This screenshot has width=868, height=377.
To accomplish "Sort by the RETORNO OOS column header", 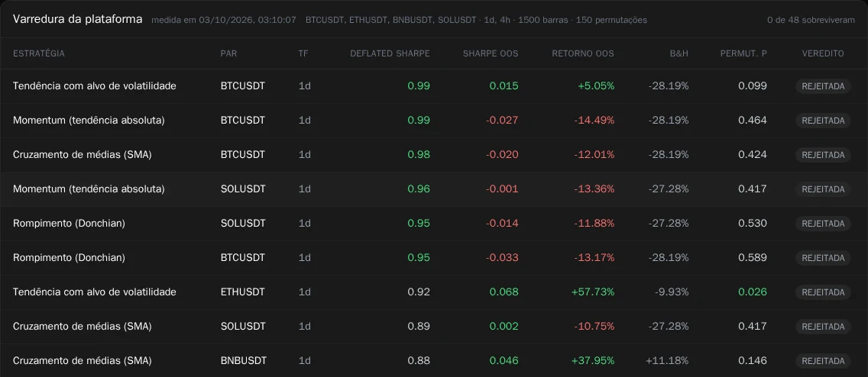I will (x=583, y=53).
